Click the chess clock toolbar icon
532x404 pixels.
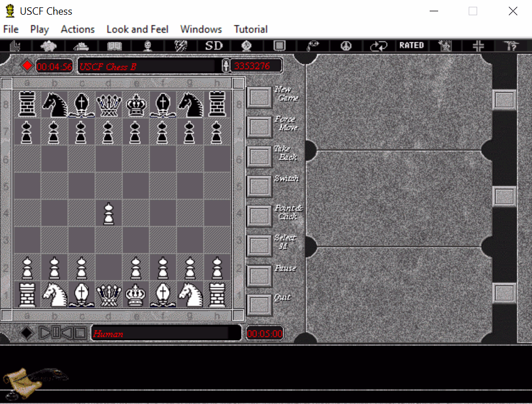(x=246, y=45)
